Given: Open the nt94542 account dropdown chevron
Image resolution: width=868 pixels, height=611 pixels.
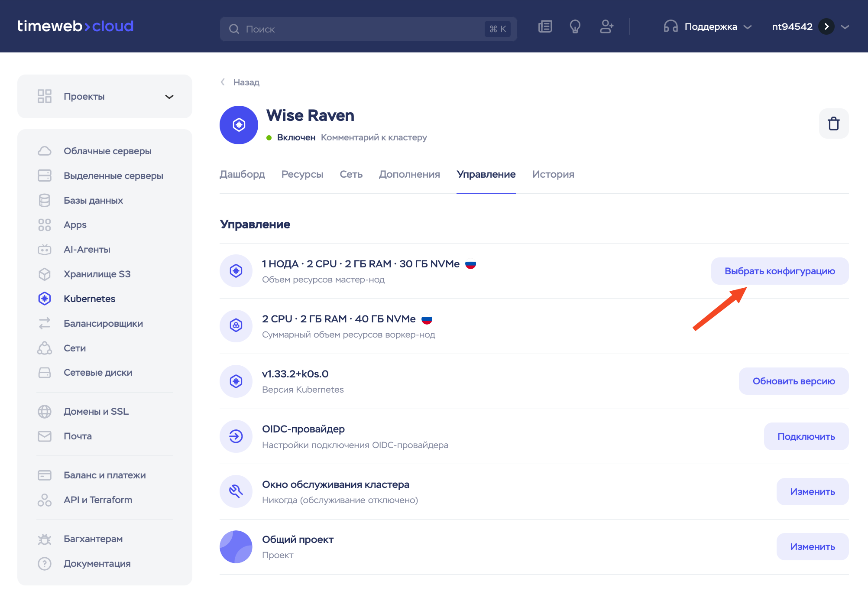Looking at the screenshot, I should pyautogui.click(x=845, y=27).
